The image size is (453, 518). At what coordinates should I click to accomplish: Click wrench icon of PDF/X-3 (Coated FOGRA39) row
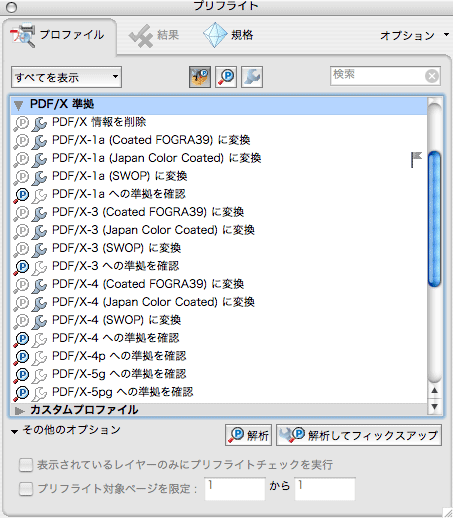point(39,213)
